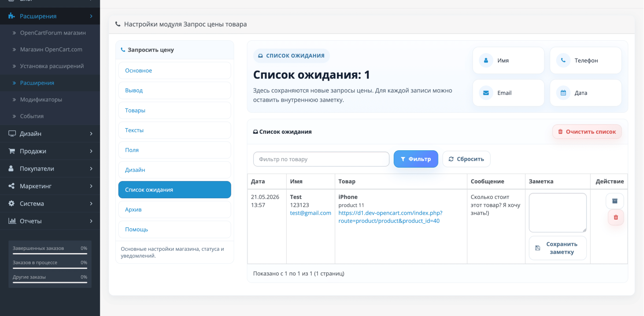Expand the Маркетинг menu chevron
This screenshot has width=644, height=316.
click(x=91, y=186)
